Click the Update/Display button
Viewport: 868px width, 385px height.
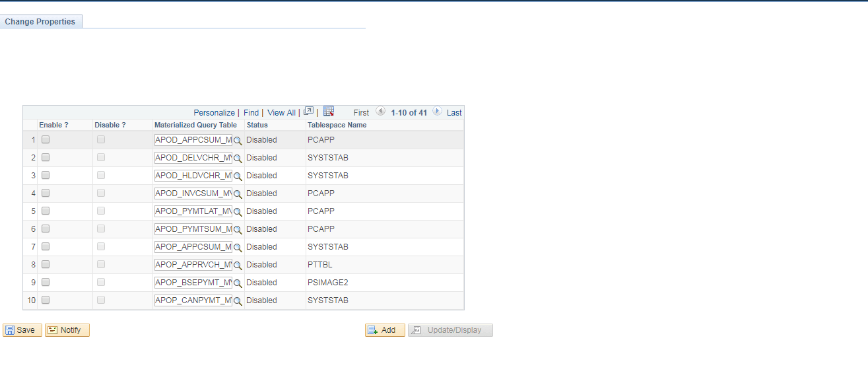(x=450, y=330)
